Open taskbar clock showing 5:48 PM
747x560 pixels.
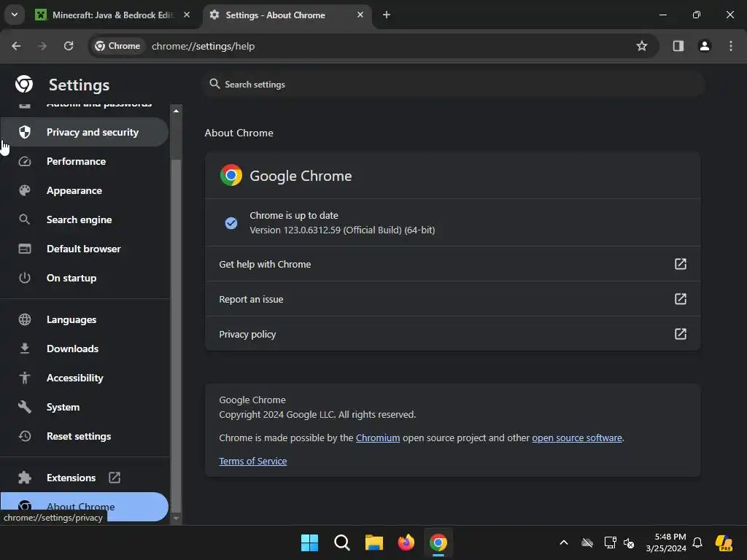tap(666, 542)
